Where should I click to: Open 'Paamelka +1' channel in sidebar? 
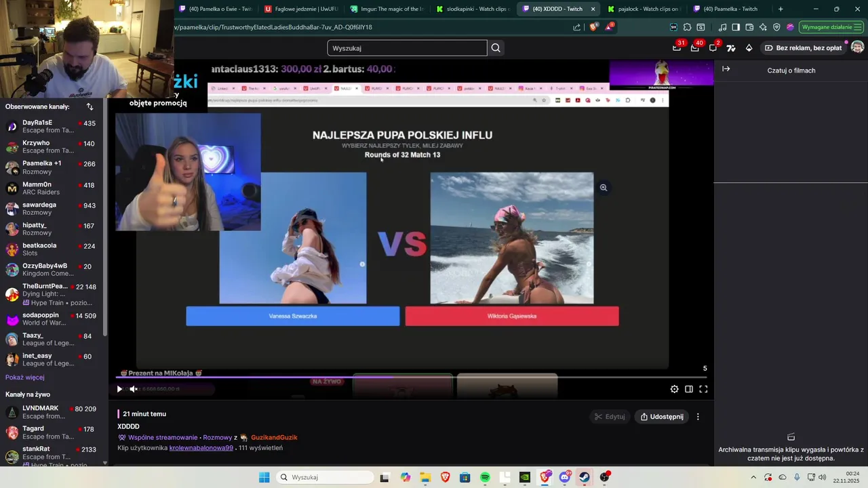click(x=53, y=167)
